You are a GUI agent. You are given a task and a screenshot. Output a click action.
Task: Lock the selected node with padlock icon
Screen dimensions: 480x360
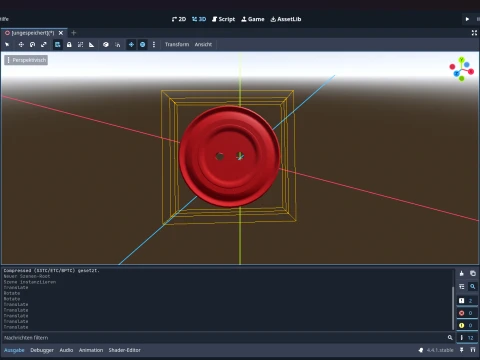tap(69, 44)
